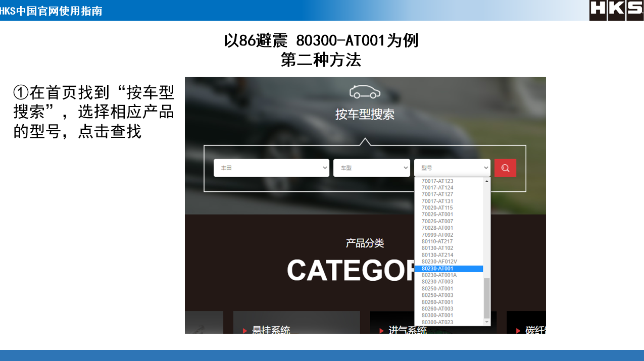Open the 进气系统 category link
Image resolution: width=644 pixels, height=361 pixels.
pyautogui.click(x=407, y=330)
